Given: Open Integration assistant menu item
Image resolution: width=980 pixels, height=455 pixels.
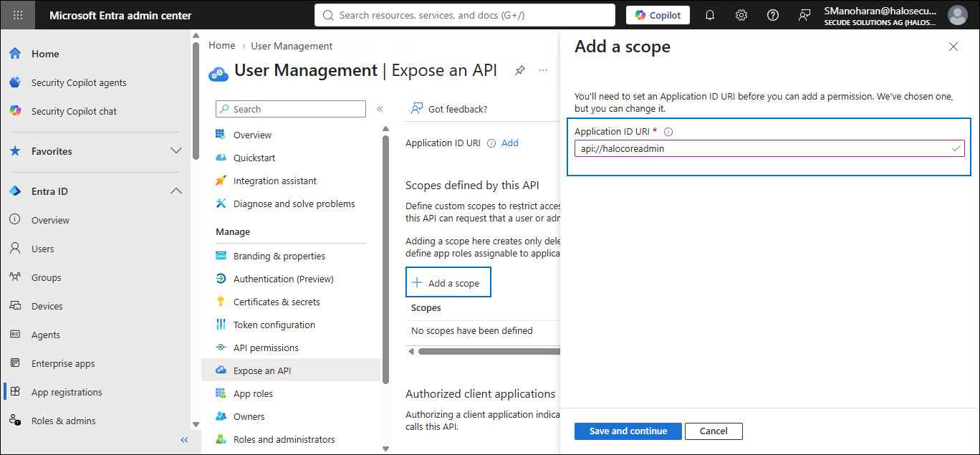Looking at the screenshot, I should (x=275, y=181).
